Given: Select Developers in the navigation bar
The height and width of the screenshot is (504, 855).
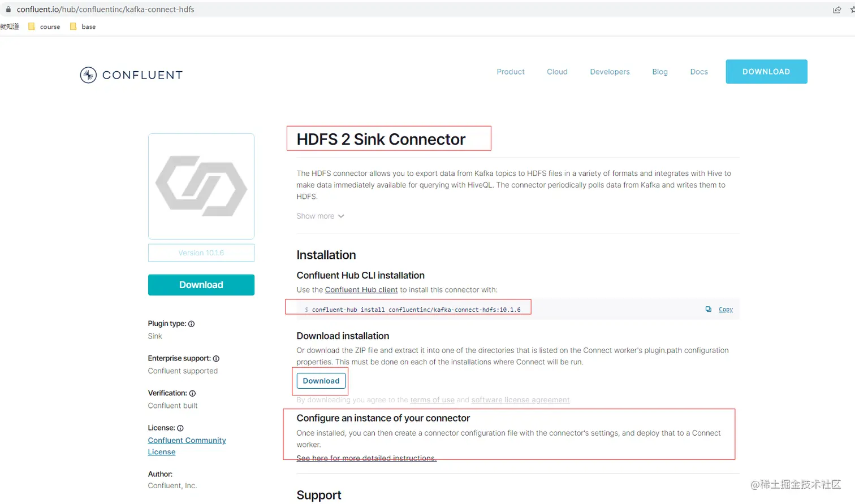Looking at the screenshot, I should pos(610,72).
